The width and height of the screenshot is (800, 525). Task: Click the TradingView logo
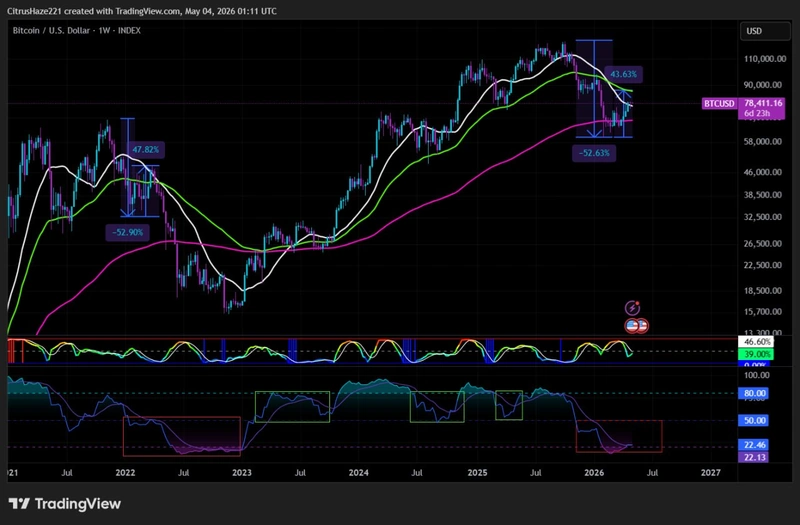(x=65, y=504)
